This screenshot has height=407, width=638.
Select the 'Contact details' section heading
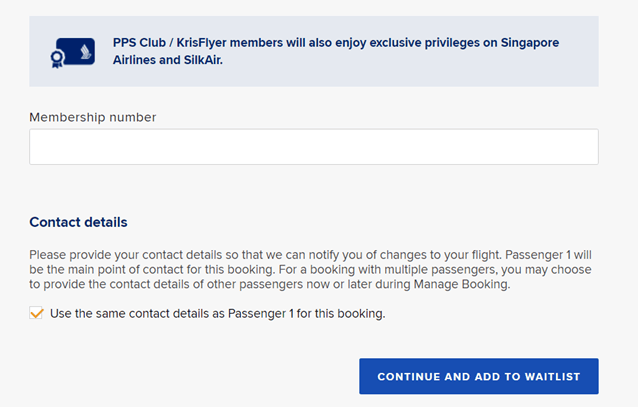coord(78,222)
